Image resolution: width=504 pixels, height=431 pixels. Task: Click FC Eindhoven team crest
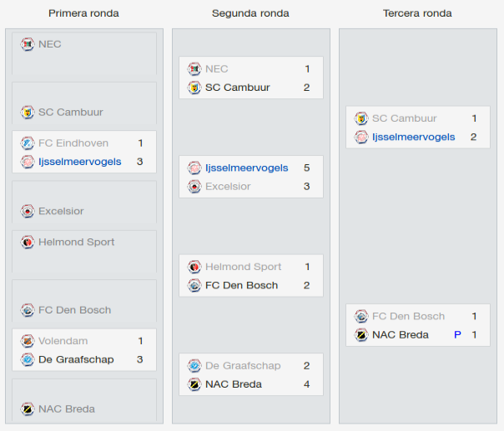[28, 143]
